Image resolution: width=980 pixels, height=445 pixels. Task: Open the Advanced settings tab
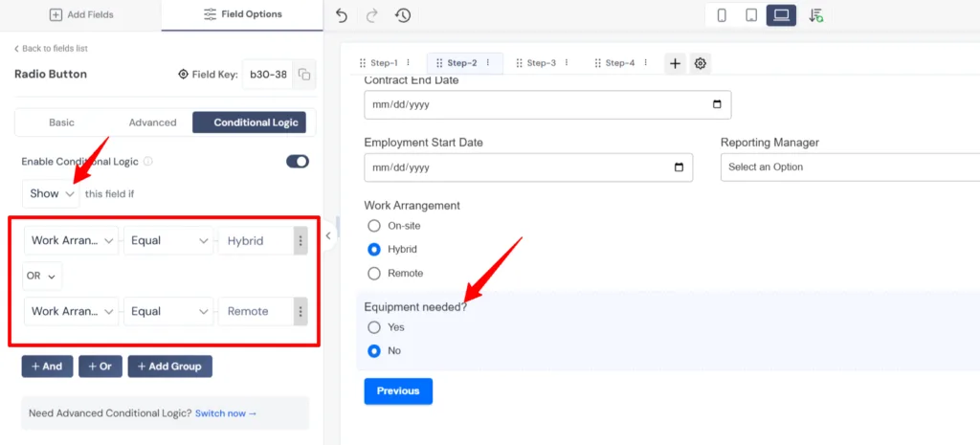[x=152, y=122]
